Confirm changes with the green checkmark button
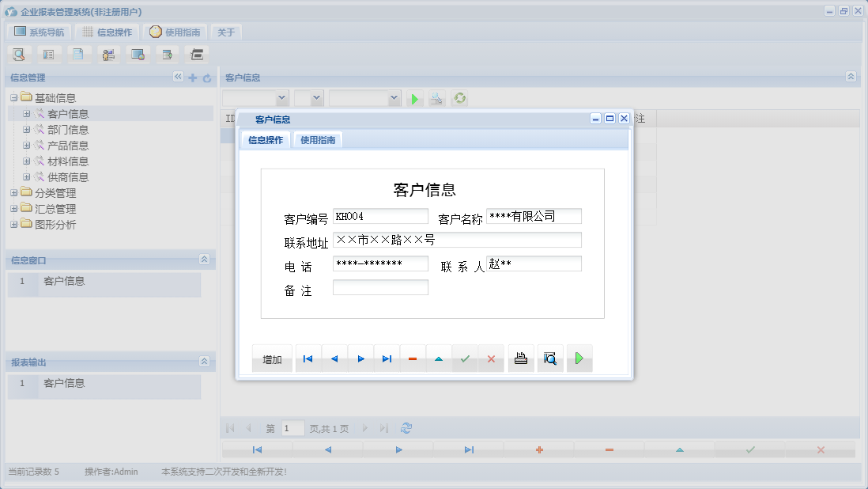Screen dimensions: 868x489 pyautogui.click(x=465, y=358)
